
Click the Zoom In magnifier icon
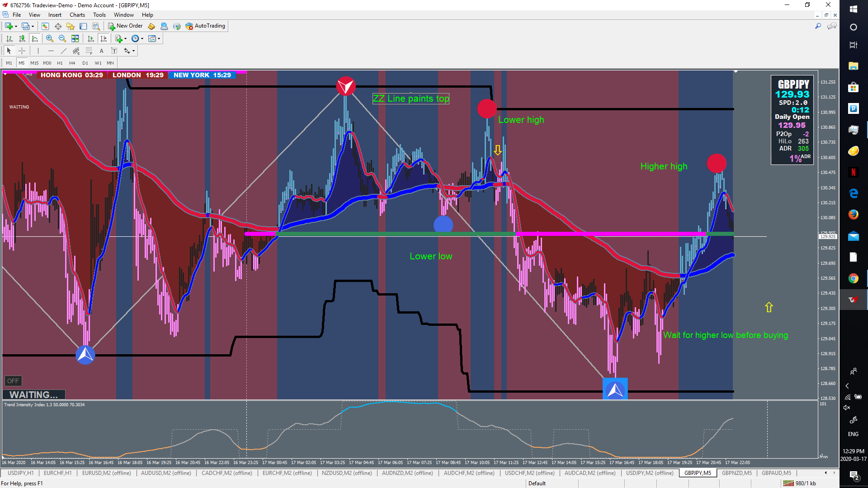50,38
